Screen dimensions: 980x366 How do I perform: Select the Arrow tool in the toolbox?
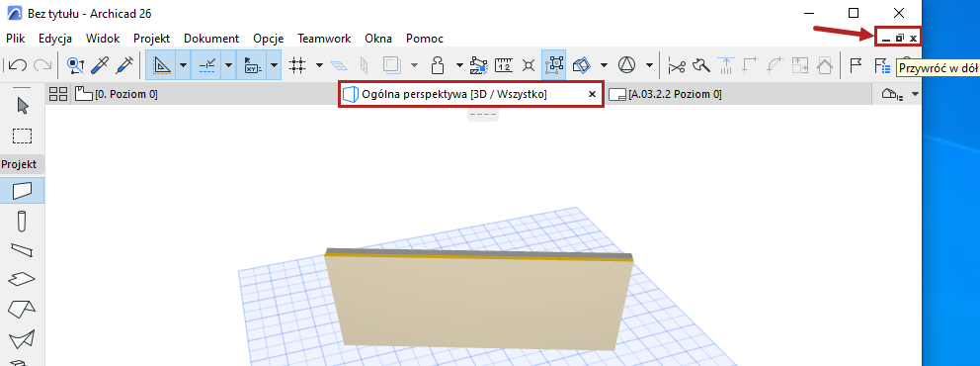pyautogui.click(x=23, y=107)
